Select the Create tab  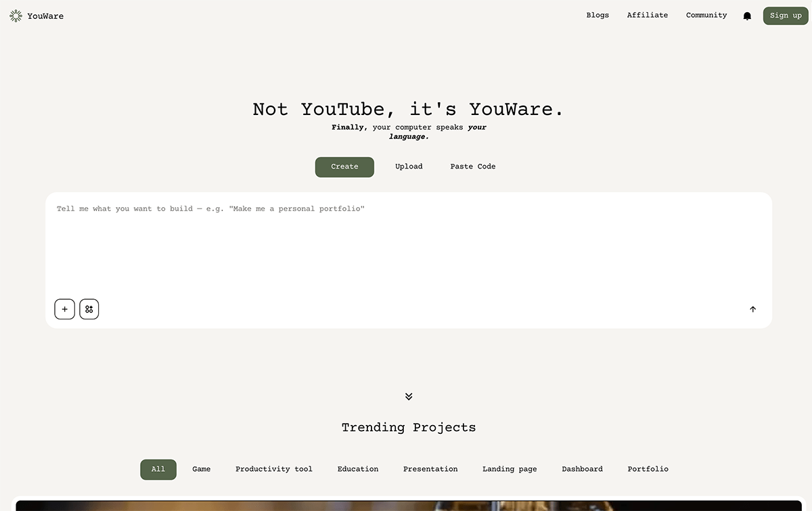(344, 166)
